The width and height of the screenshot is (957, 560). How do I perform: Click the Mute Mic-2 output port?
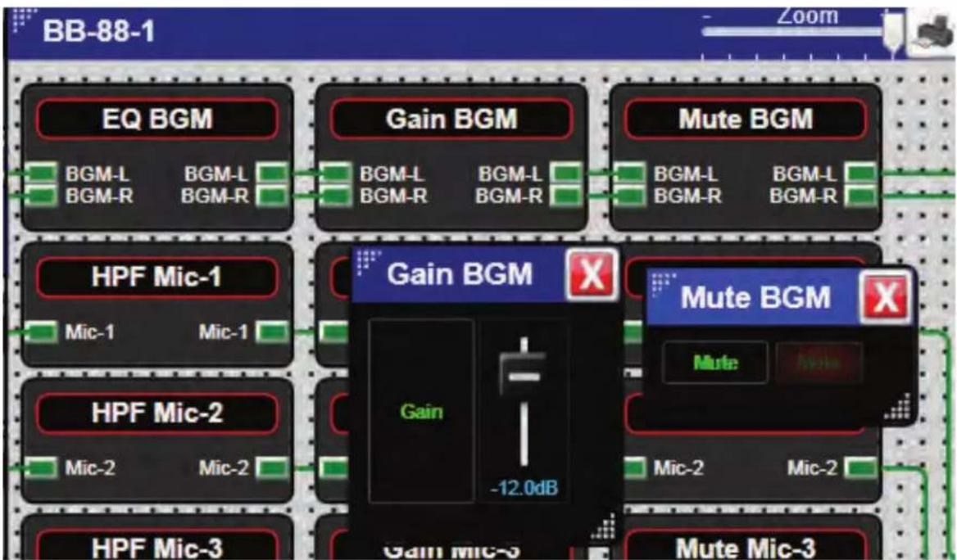pos(860,468)
